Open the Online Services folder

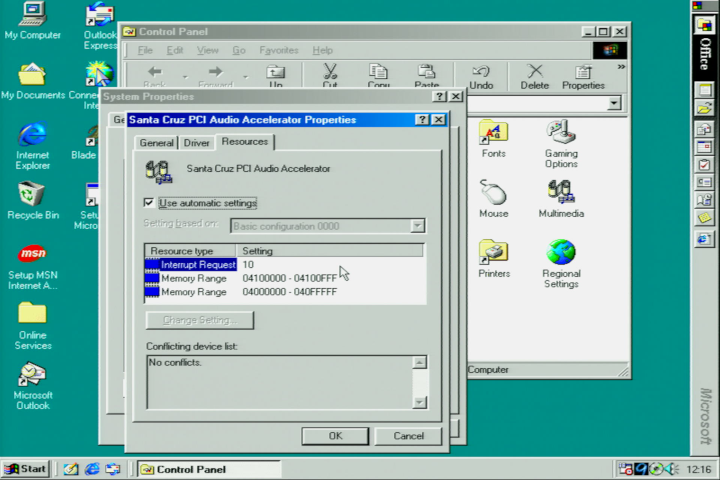pos(32,325)
